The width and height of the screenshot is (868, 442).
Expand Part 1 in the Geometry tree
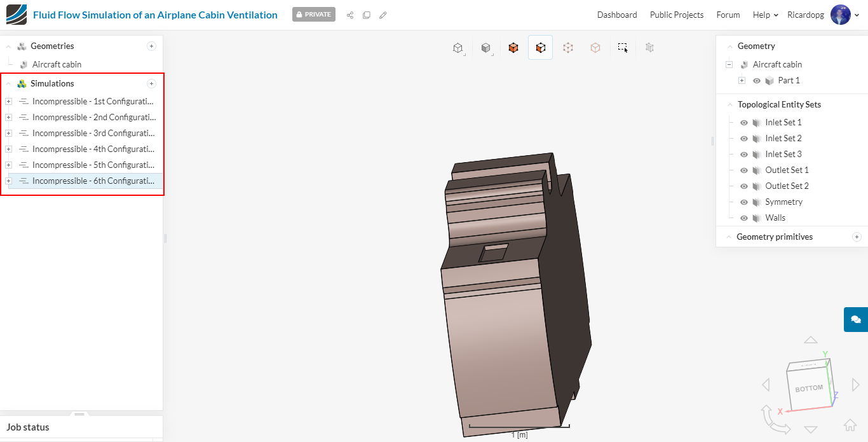742,81
